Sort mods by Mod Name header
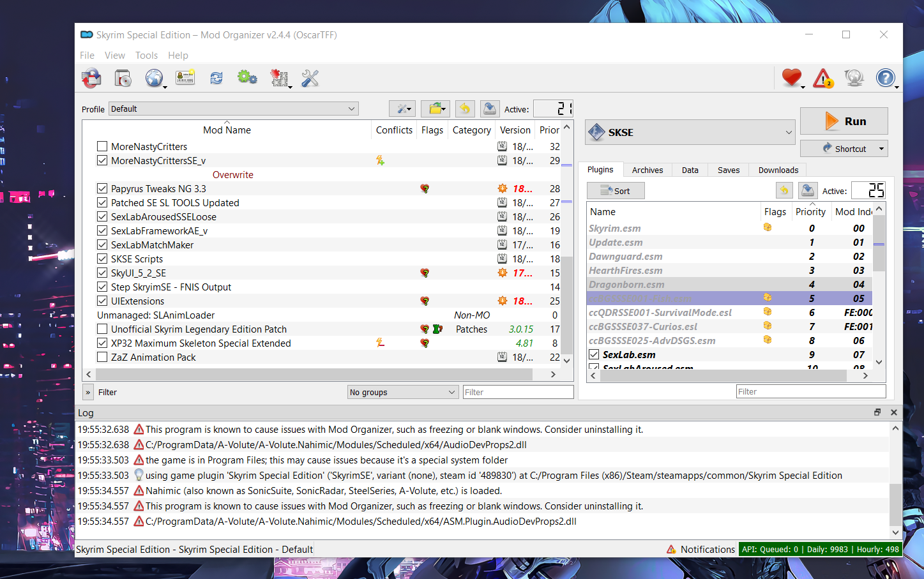 point(227,130)
